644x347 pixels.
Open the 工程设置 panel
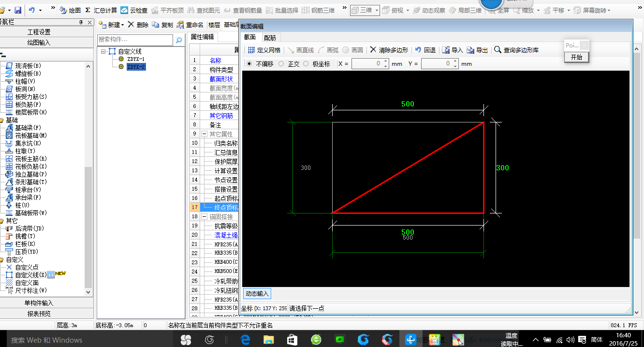(x=39, y=32)
